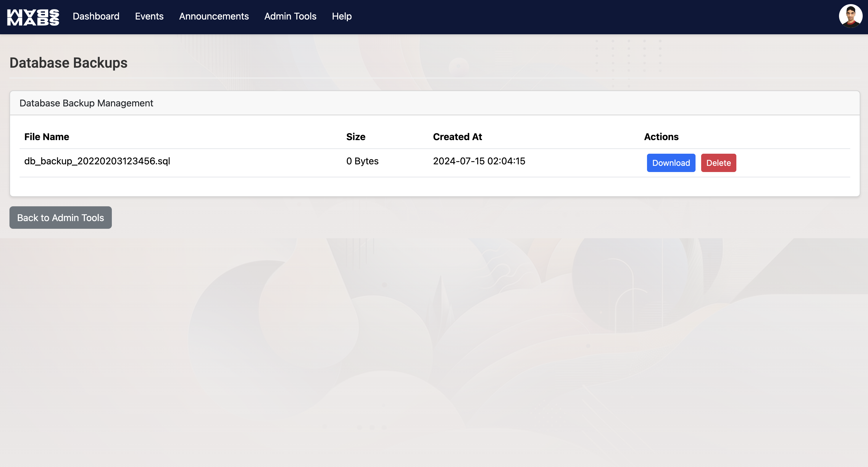
Task: Click the Database Backup Management card header
Action: (86, 103)
